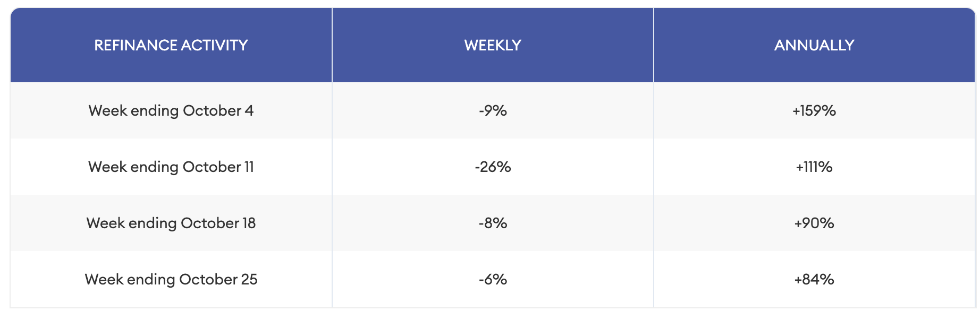
Task: Click the number 18 in third row
Action: (249, 223)
